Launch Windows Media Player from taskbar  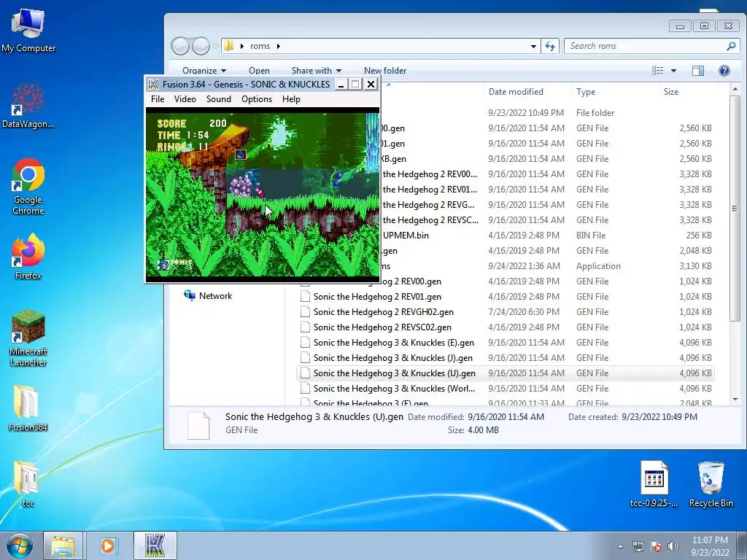(x=108, y=545)
